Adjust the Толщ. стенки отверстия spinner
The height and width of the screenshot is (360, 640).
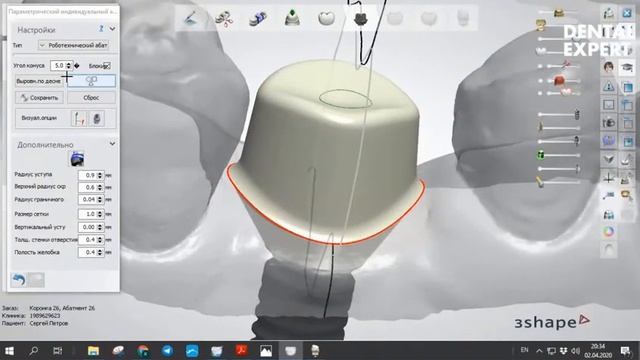tap(100, 240)
